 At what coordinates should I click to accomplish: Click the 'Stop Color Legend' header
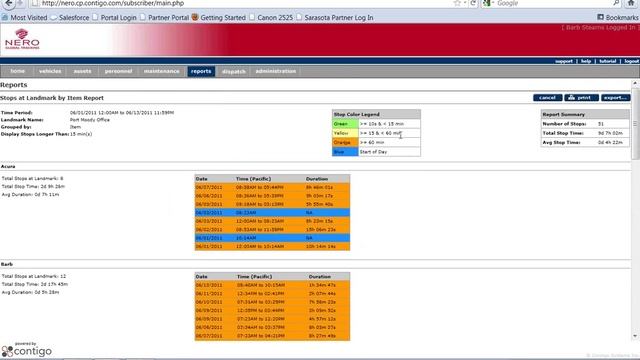356,114
